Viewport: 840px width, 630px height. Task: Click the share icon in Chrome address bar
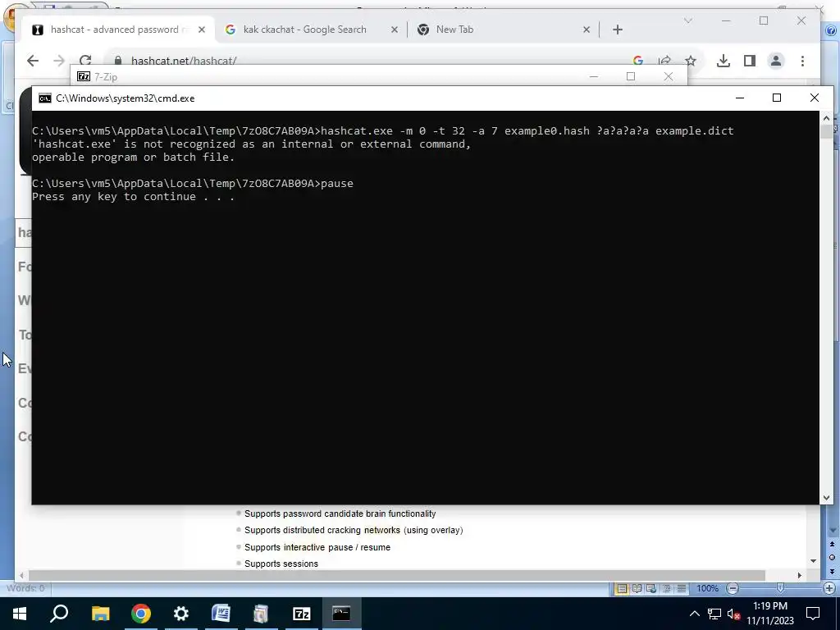tap(664, 61)
